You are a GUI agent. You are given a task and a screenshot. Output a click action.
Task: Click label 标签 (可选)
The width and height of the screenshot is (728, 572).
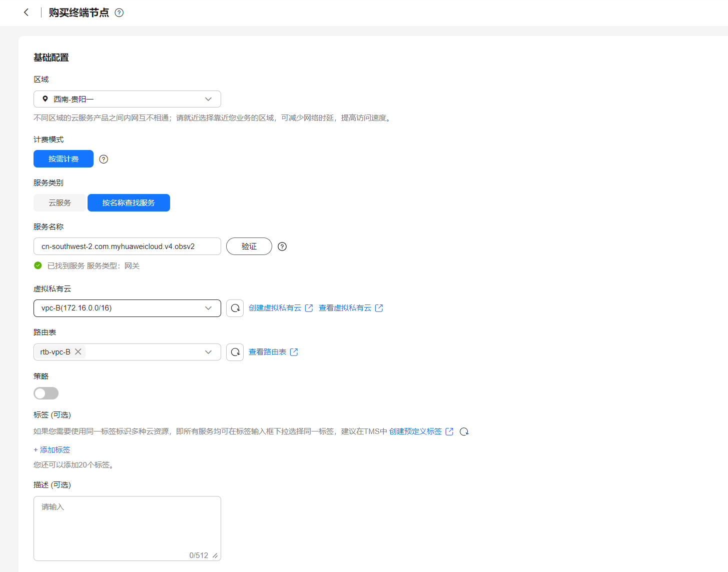tap(52, 415)
